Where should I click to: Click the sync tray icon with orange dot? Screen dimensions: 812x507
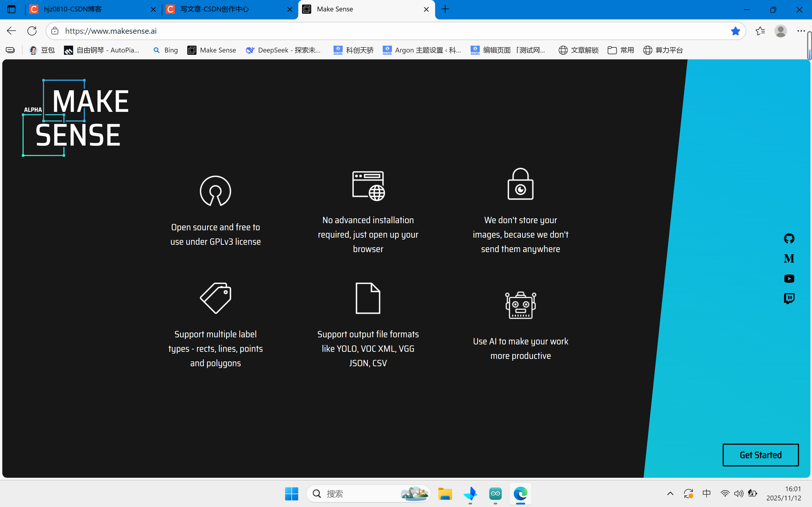click(688, 494)
